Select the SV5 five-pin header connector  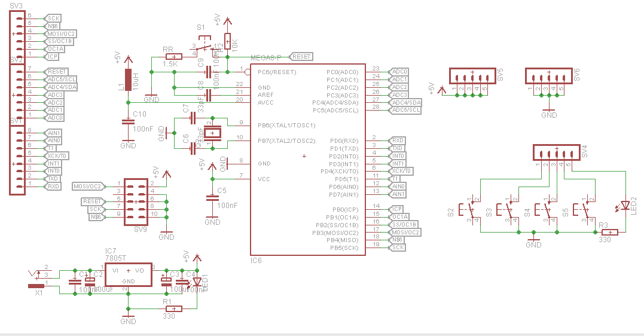coord(473,76)
